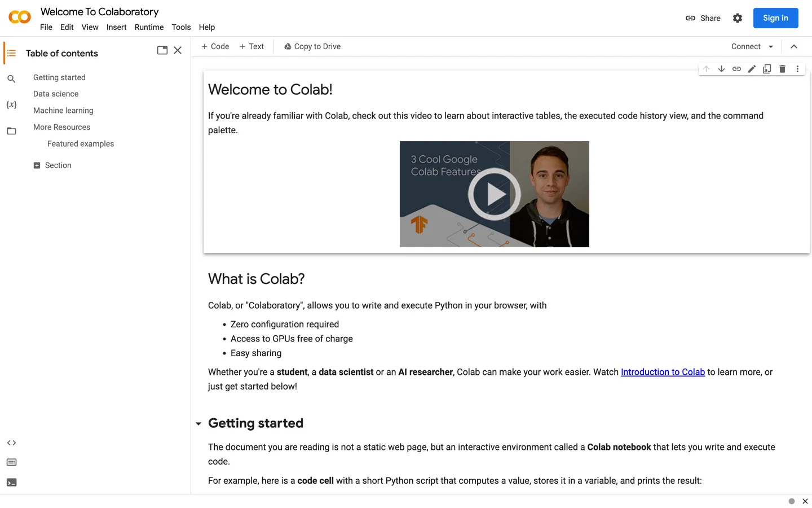Image resolution: width=812 pixels, height=508 pixels.
Task: Open the Code snippets panel icon
Action: click(x=11, y=443)
